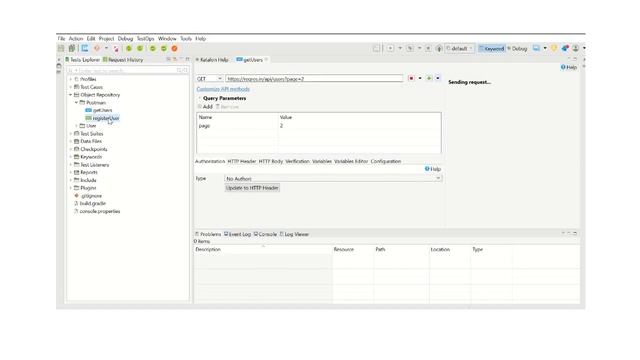Open the File menu
Viewport: 640px width, 360px height.
coord(61,38)
